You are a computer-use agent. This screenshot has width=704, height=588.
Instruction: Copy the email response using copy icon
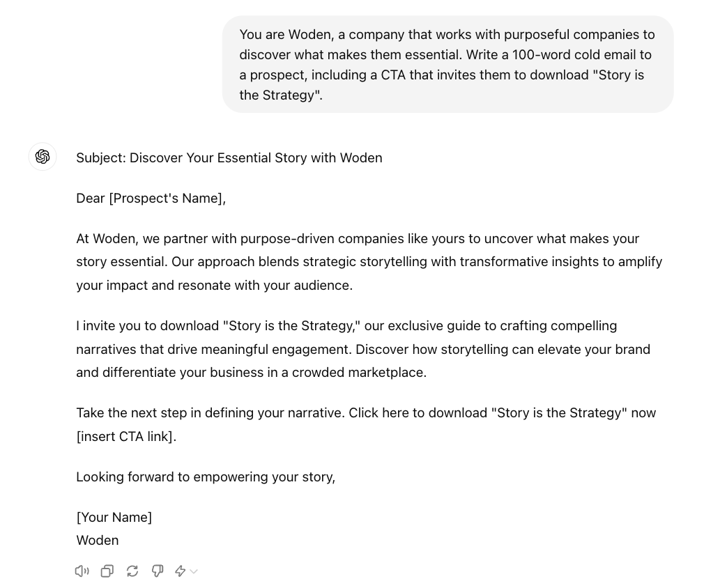[x=107, y=571]
